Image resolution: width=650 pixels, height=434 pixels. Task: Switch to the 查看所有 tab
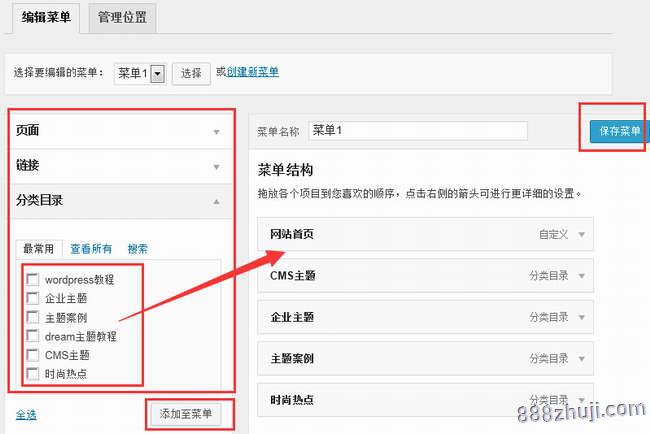(91, 249)
